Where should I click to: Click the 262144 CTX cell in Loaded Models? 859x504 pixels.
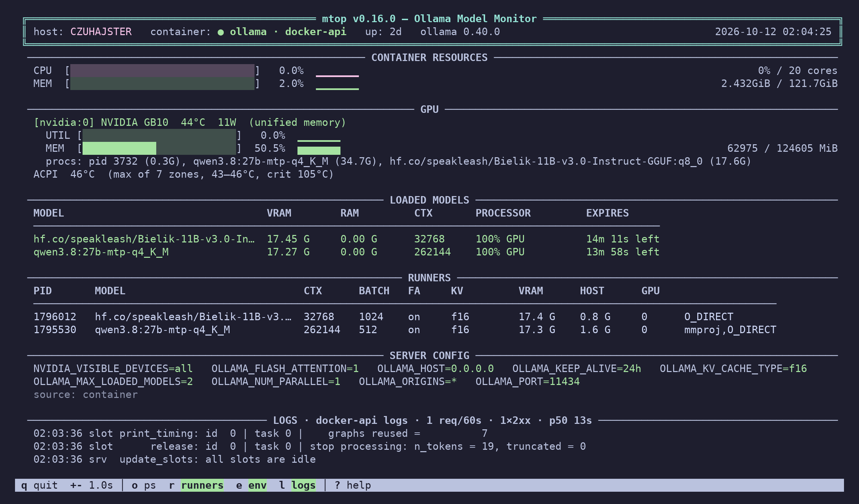432,252
